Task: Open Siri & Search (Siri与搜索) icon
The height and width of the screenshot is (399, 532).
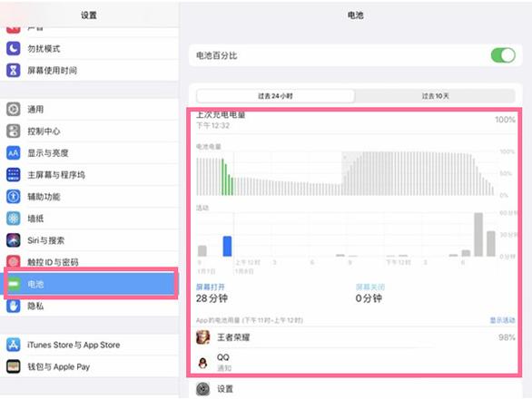Action: tap(14, 240)
